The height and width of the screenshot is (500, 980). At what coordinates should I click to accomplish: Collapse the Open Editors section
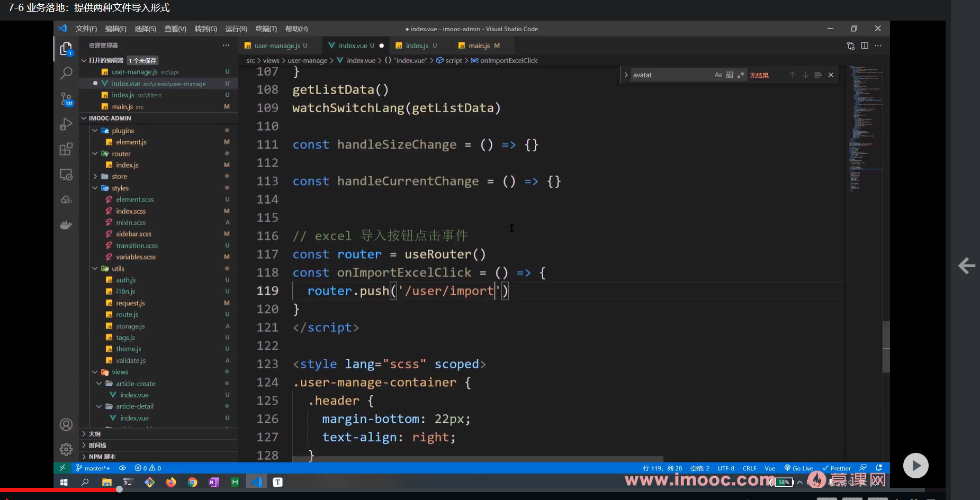84,60
